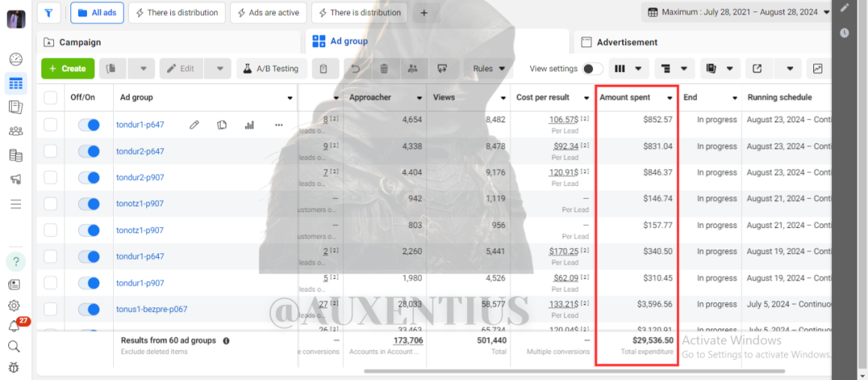The width and height of the screenshot is (868, 380).
Task: Open the charts icon for tondur1-p647
Action: pos(249,125)
